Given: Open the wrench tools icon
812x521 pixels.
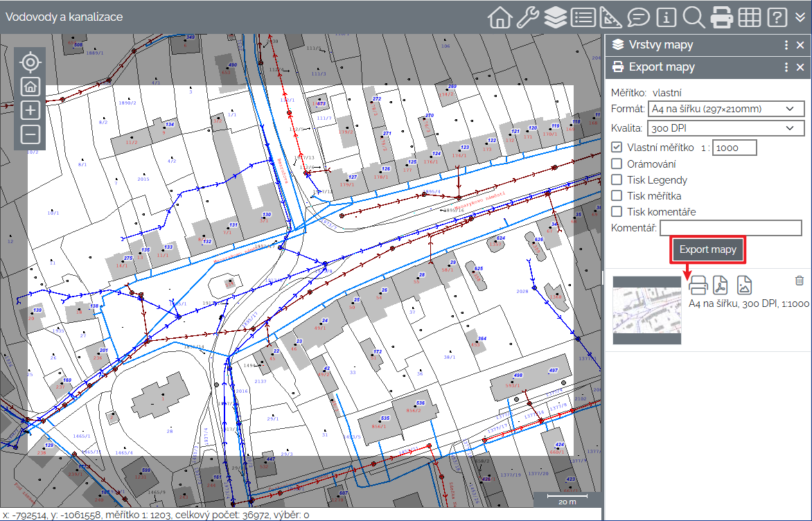Looking at the screenshot, I should click(527, 17).
